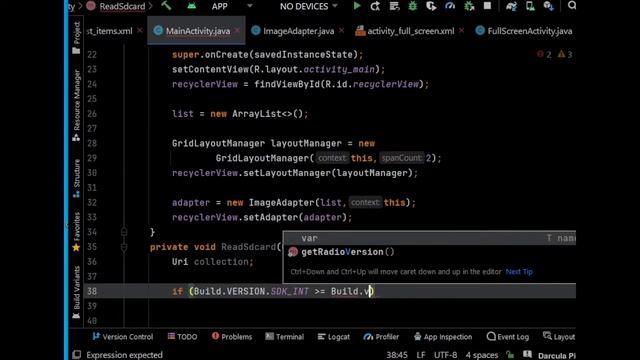The width and height of the screenshot is (640, 360).
Task: Change the UTF-8 file encoding
Action: tap(445, 355)
